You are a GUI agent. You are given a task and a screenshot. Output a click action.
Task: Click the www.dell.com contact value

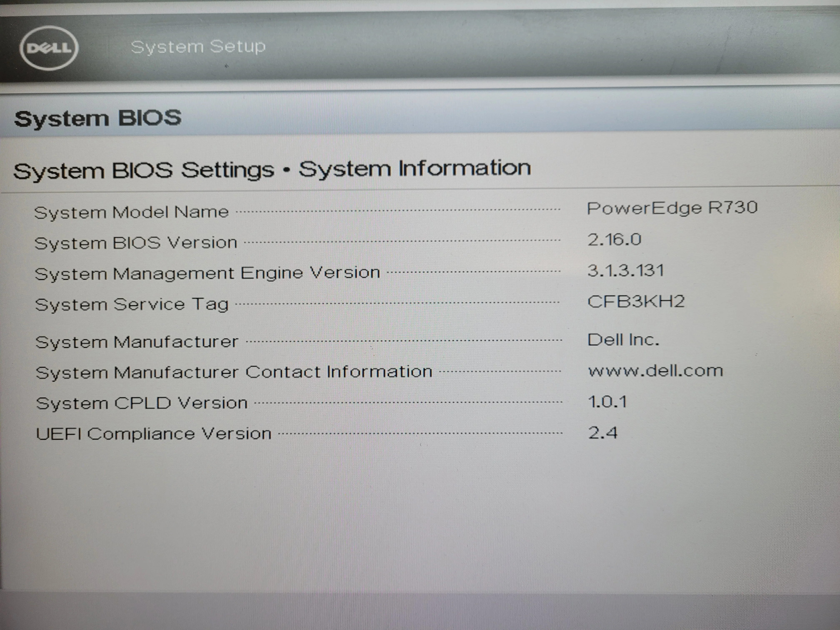point(655,371)
